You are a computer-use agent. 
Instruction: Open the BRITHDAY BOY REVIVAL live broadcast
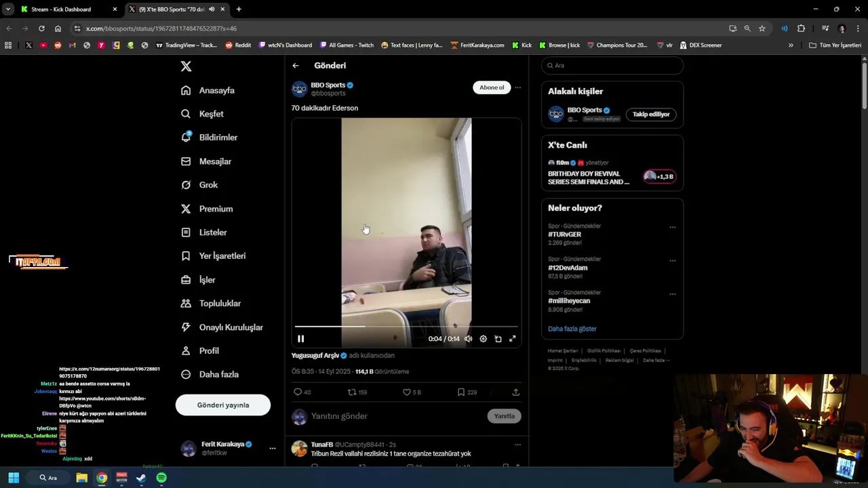(x=589, y=178)
